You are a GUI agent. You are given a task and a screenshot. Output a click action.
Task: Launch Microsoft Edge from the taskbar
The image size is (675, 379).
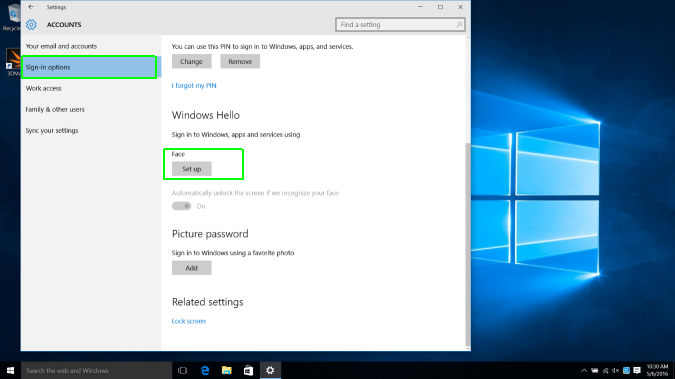205,370
